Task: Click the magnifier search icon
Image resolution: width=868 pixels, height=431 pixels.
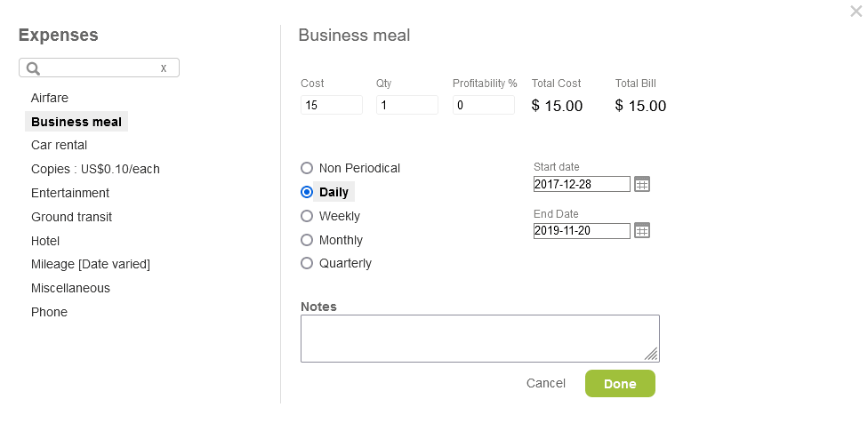Action: [34, 68]
